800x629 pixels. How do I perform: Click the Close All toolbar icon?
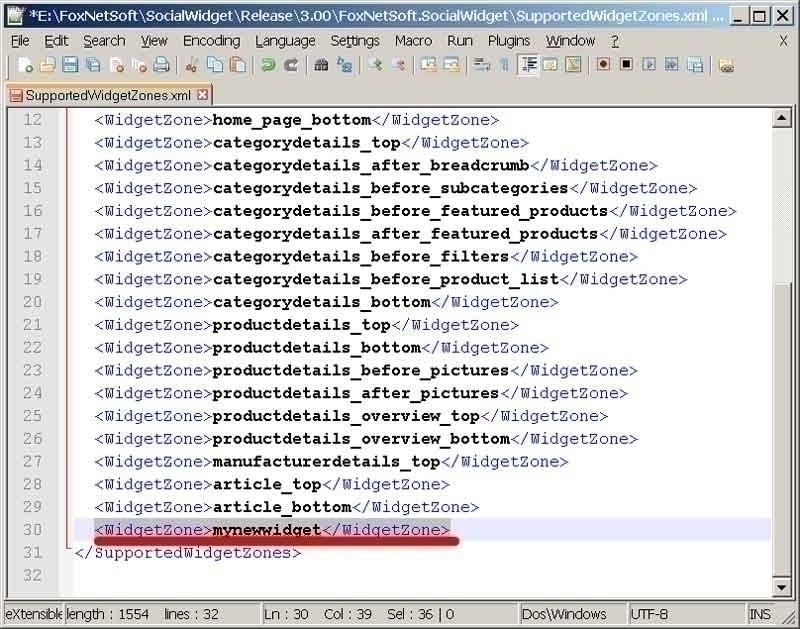(x=139, y=65)
